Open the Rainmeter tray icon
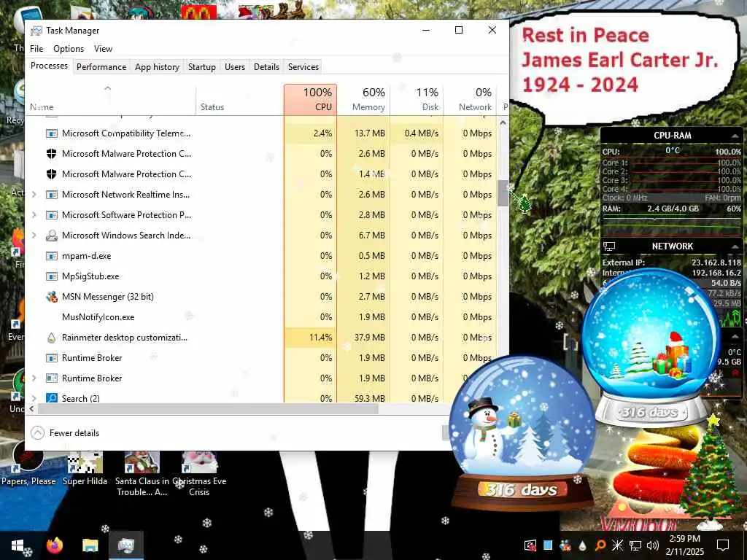Image resolution: width=747 pixels, height=560 pixels. click(583, 545)
